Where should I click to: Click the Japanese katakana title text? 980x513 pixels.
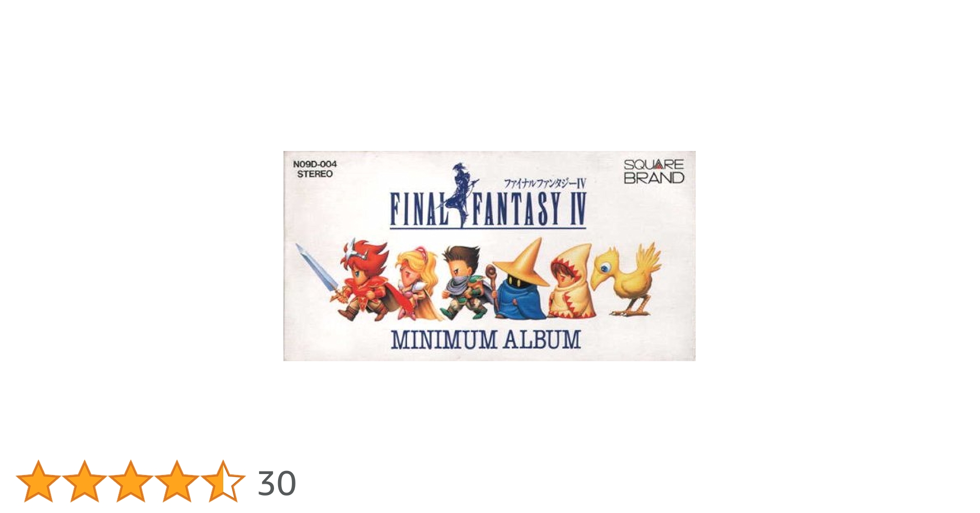544,183
